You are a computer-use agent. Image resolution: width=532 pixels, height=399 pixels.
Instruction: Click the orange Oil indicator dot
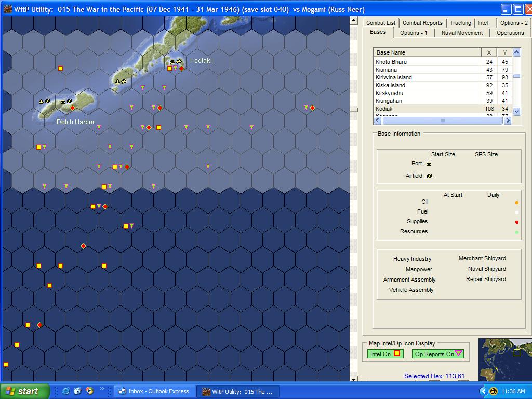[x=517, y=203]
